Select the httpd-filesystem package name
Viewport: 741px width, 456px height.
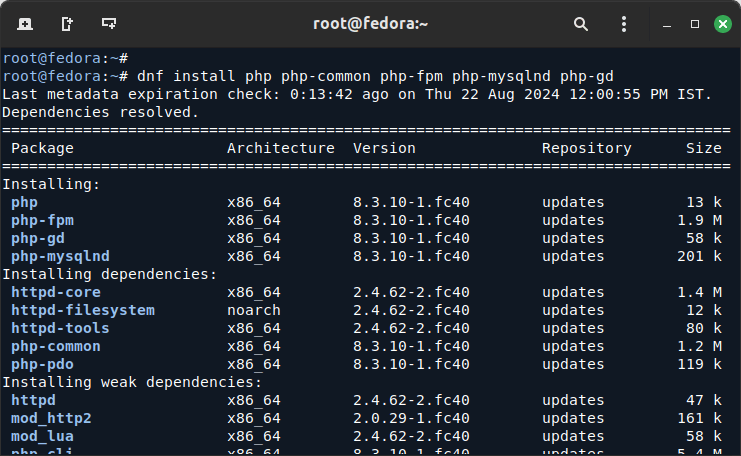tap(83, 310)
